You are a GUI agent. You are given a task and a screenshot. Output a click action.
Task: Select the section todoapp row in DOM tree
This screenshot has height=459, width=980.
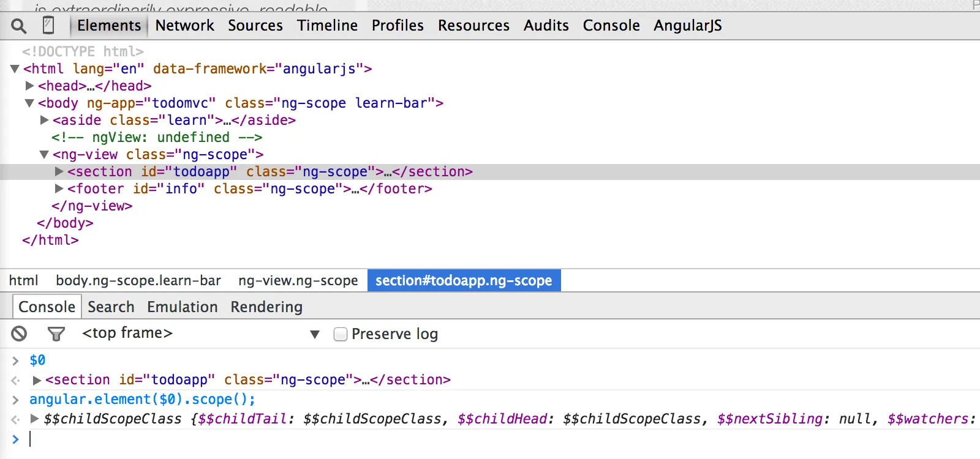(x=269, y=172)
